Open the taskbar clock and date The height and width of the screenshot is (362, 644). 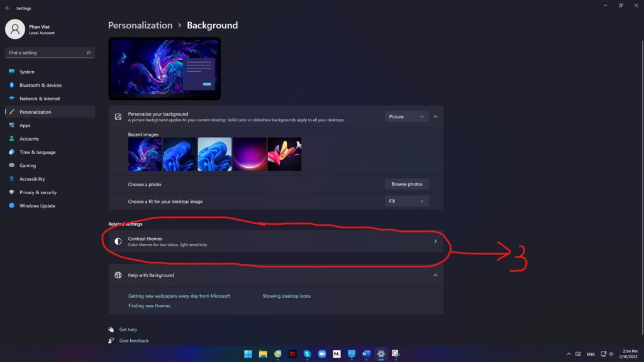(629, 354)
